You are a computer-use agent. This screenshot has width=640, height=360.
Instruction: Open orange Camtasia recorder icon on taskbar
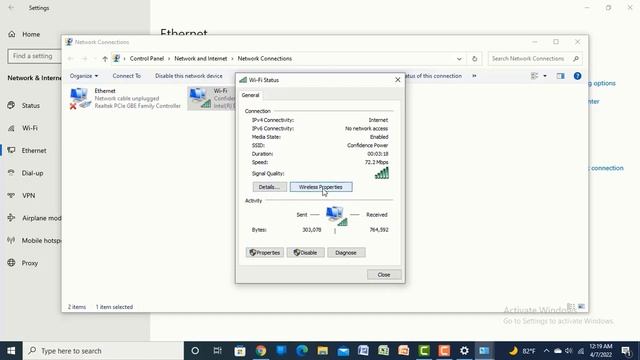pos(444,351)
